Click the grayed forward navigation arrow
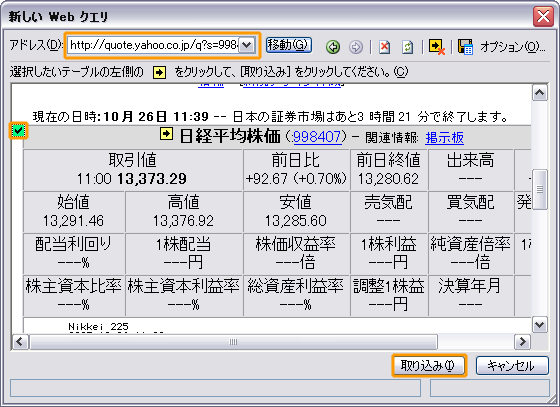Viewport: 560px width, 407px height. 355,47
